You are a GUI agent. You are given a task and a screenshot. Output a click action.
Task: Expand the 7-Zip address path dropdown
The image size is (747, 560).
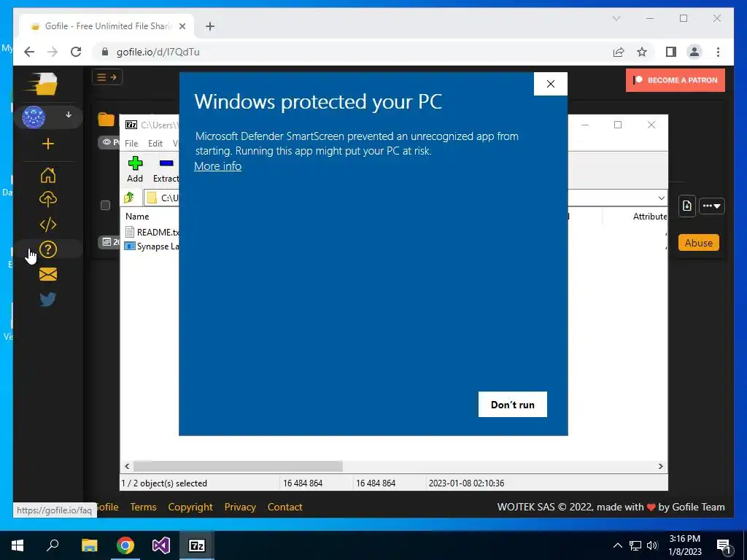click(661, 198)
